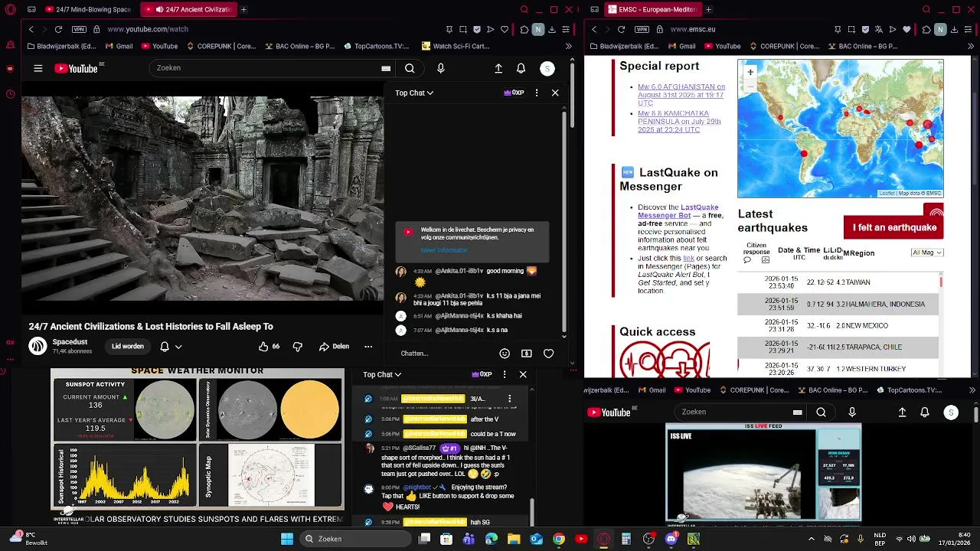This screenshot has height=551, width=980.
Task: Click Meer informatie link in chat notice
Action: [443, 250]
